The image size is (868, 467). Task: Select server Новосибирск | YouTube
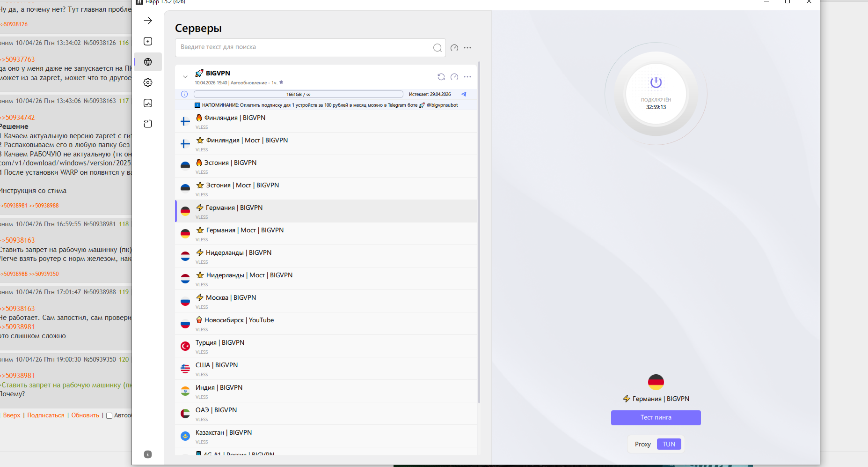(x=326, y=324)
